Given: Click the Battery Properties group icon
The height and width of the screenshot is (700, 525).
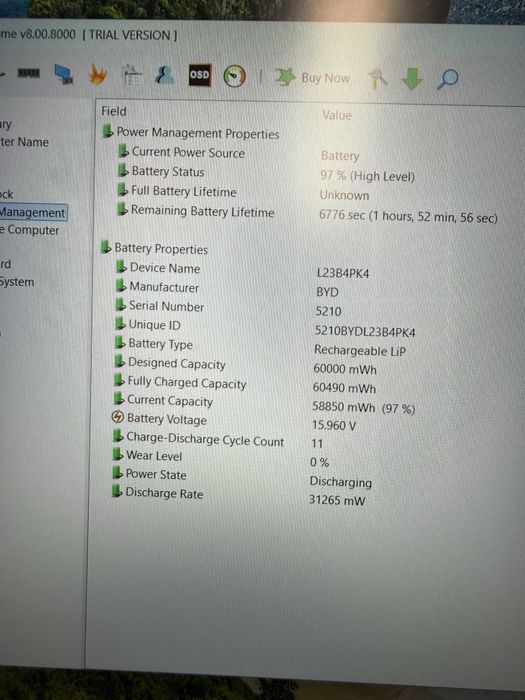Looking at the screenshot, I should [x=106, y=247].
